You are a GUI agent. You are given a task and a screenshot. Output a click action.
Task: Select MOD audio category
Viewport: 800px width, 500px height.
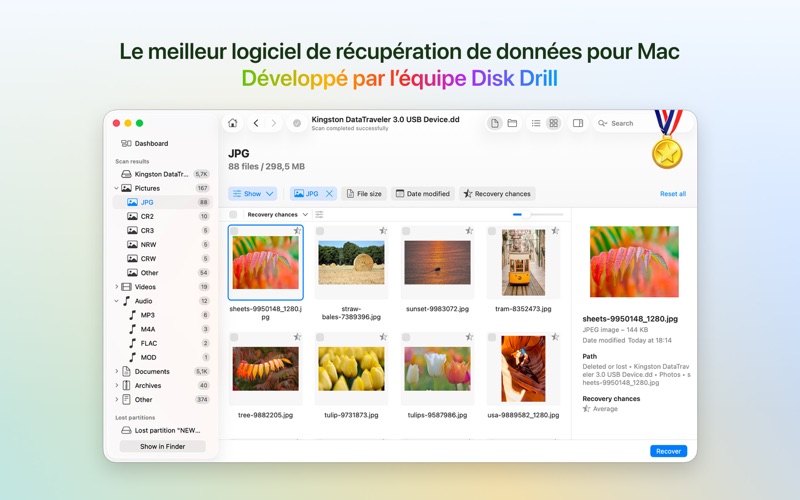pos(163,358)
